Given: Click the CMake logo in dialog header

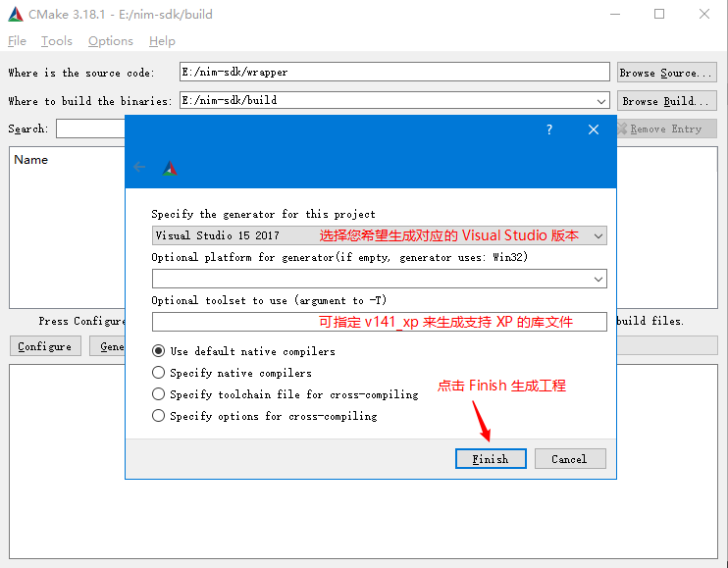Looking at the screenshot, I should (170, 168).
